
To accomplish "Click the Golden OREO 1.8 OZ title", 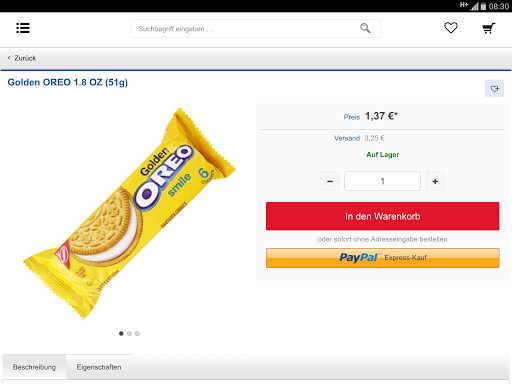I will pos(68,82).
